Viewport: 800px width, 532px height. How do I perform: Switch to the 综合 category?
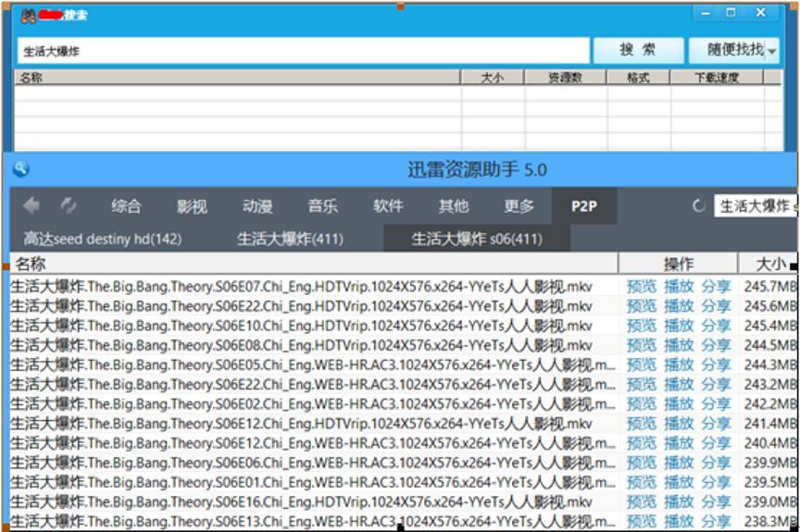[x=126, y=206]
